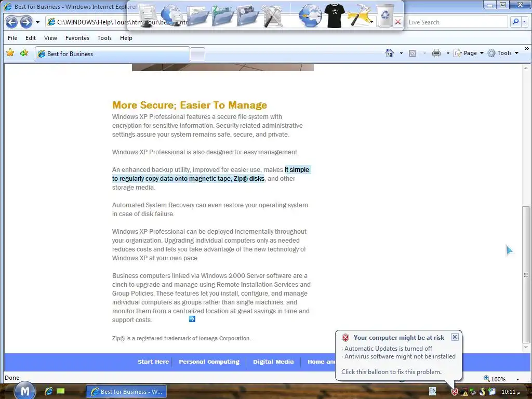Click the Print icon

click(x=436, y=54)
